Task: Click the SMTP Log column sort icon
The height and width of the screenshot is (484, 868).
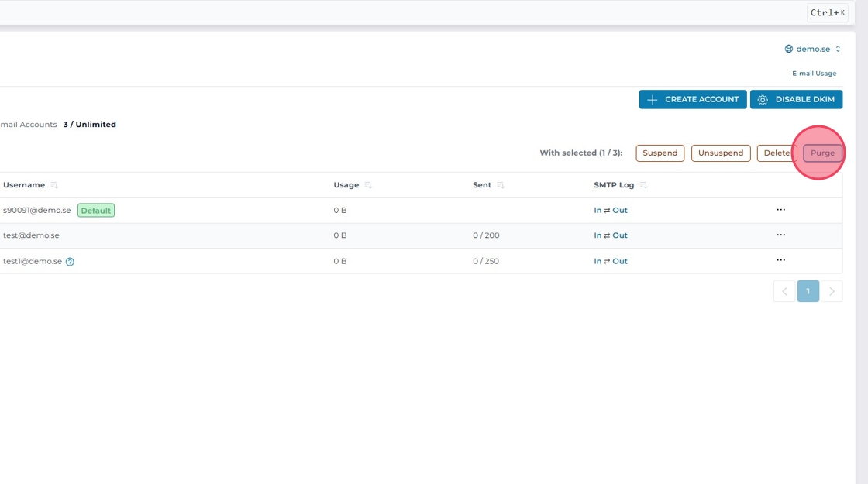Action: click(644, 186)
